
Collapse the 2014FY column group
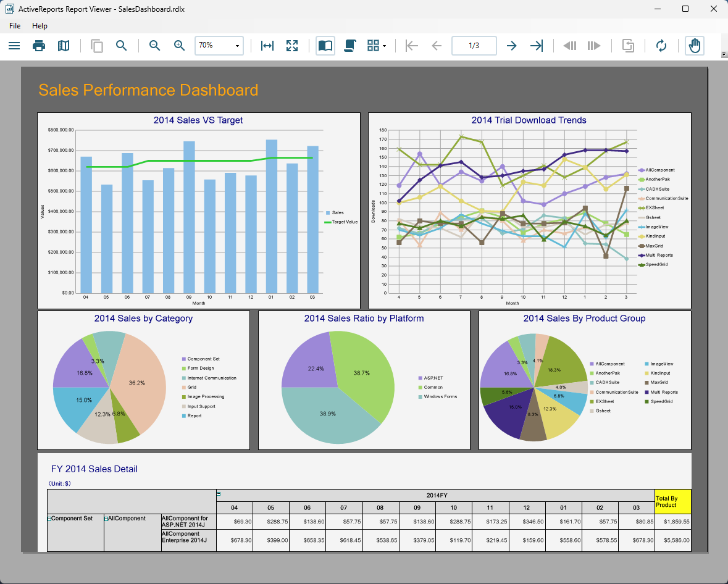coord(219,493)
